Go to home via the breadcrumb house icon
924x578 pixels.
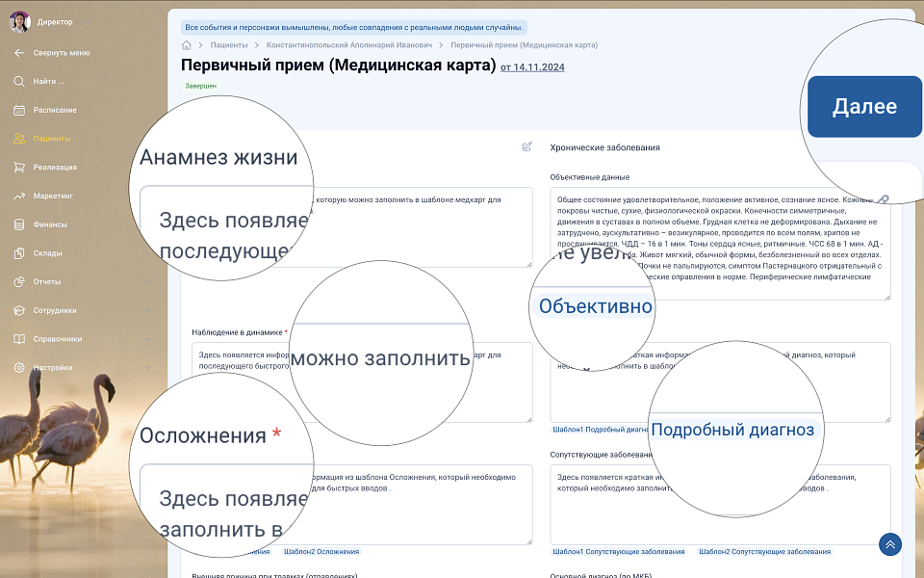pyautogui.click(x=186, y=45)
